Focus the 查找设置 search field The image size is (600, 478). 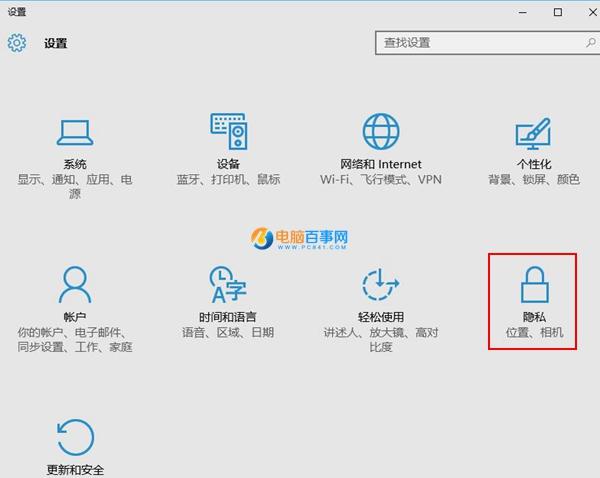(x=488, y=43)
